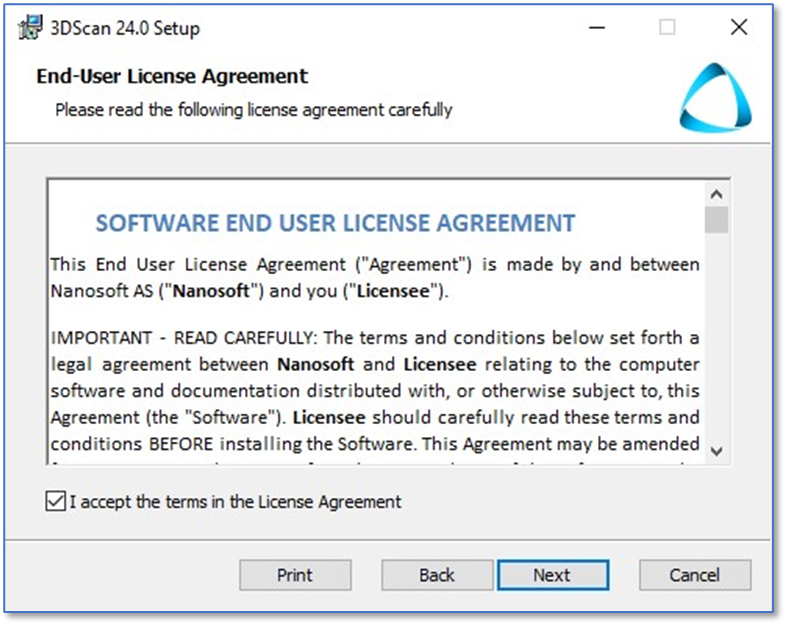
Task: Close the 3DScan 24.0 Setup window
Action: tap(739, 27)
